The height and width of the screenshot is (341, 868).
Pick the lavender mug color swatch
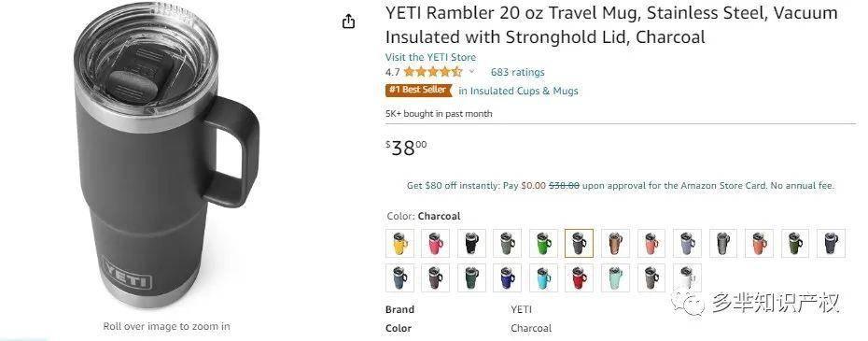(x=687, y=244)
